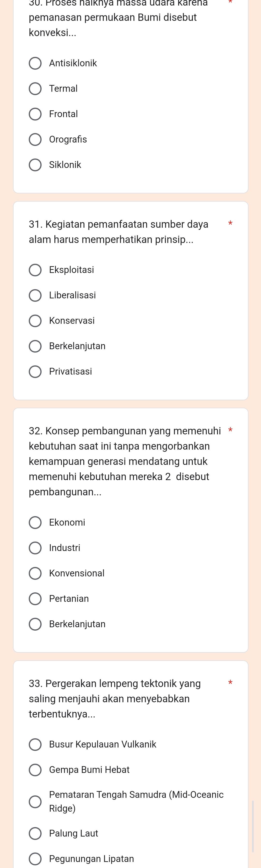Choose Pegunungan Lipatan radio button
The image size is (261, 868).
pyautogui.click(x=35, y=859)
